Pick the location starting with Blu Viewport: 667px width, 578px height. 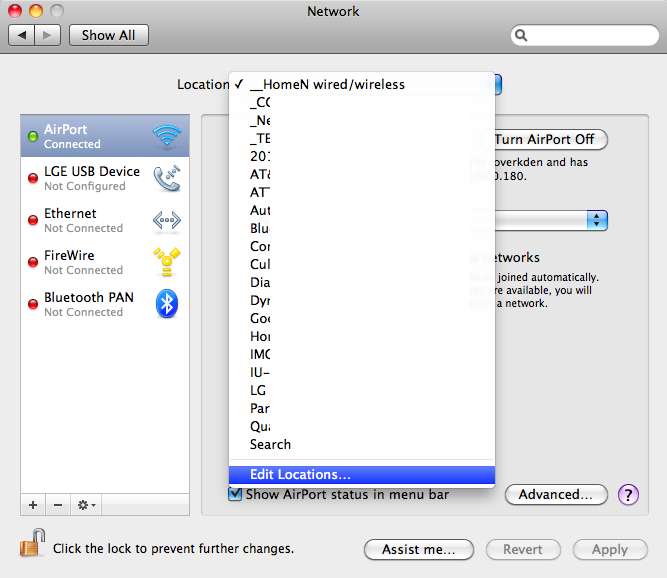click(362, 228)
